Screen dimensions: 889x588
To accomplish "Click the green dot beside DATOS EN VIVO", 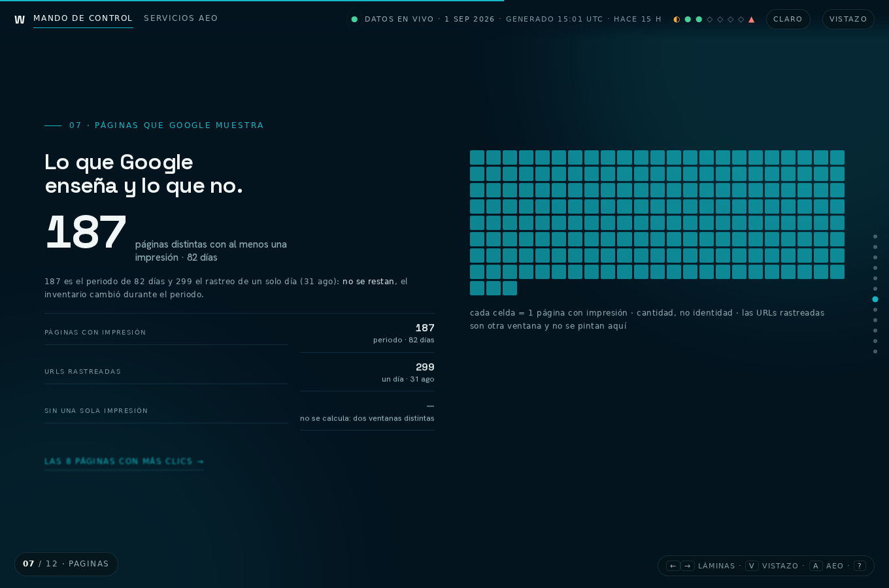I will 354,20.
